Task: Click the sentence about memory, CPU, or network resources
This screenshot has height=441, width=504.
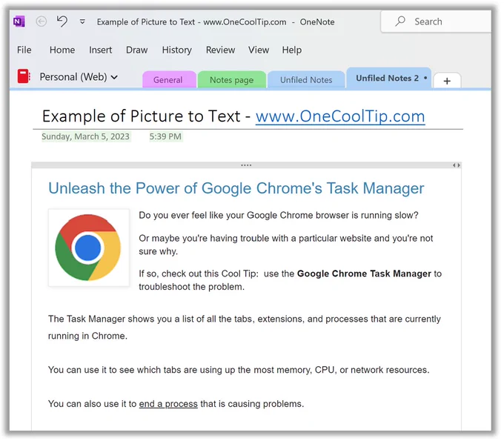Action: coord(239,370)
